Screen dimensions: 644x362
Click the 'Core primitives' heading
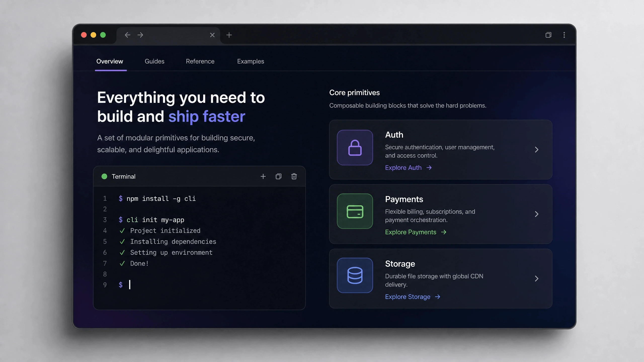pos(354,93)
